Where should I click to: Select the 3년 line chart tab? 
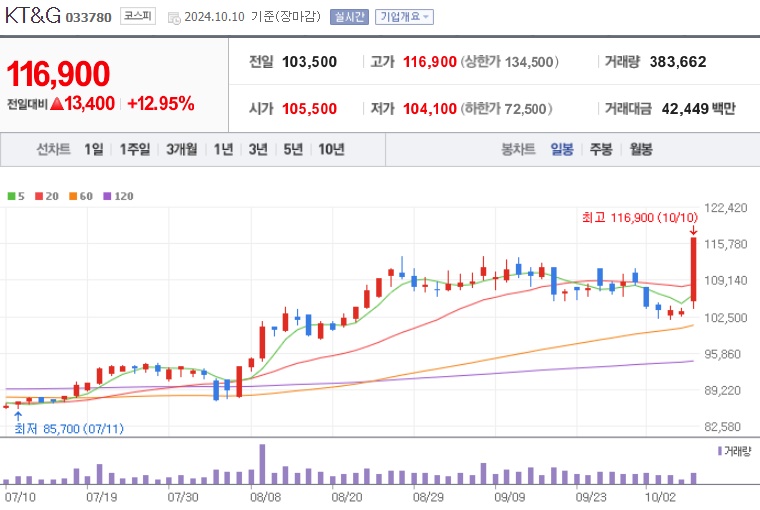point(258,149)
